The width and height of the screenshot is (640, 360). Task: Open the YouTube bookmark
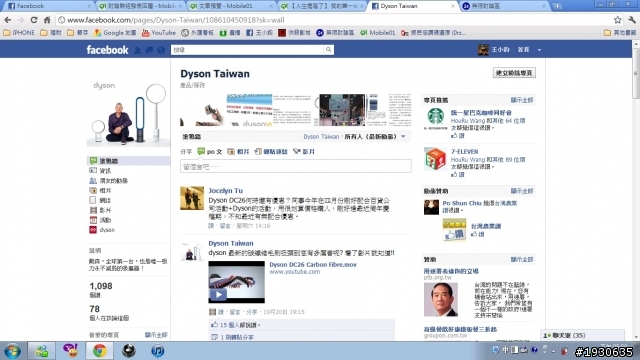point(159,33)
